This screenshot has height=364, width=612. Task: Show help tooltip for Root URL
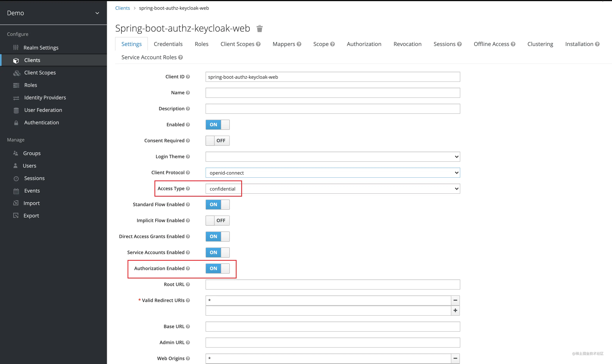(x=188, y=284)
